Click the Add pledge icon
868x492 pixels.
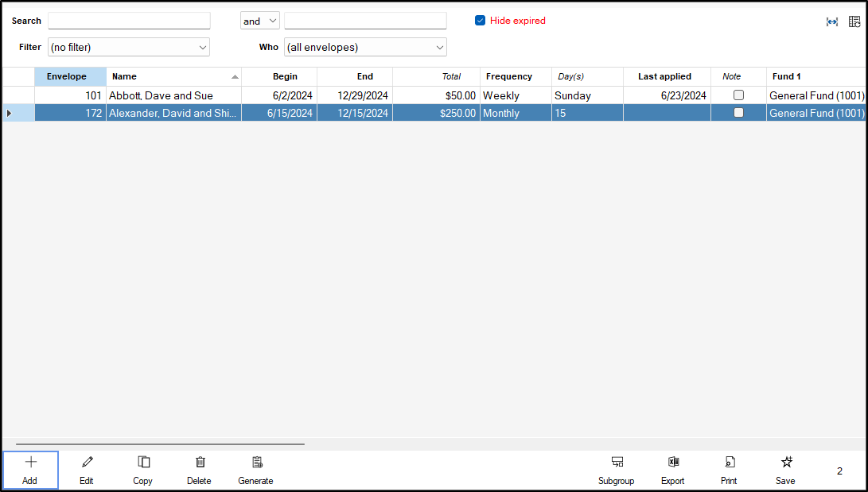(x=30, y=463)
